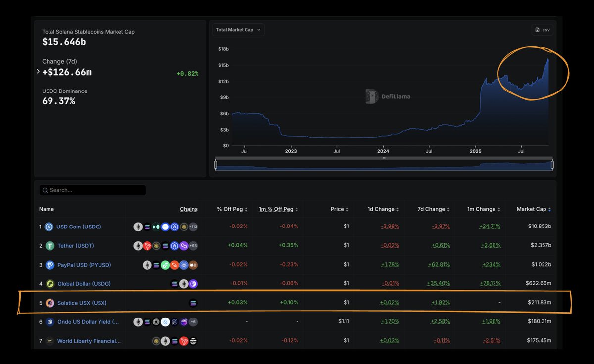Screen dimensions: 594x364
Task: Click the +$126.66m change value
Action: [67, 72]
